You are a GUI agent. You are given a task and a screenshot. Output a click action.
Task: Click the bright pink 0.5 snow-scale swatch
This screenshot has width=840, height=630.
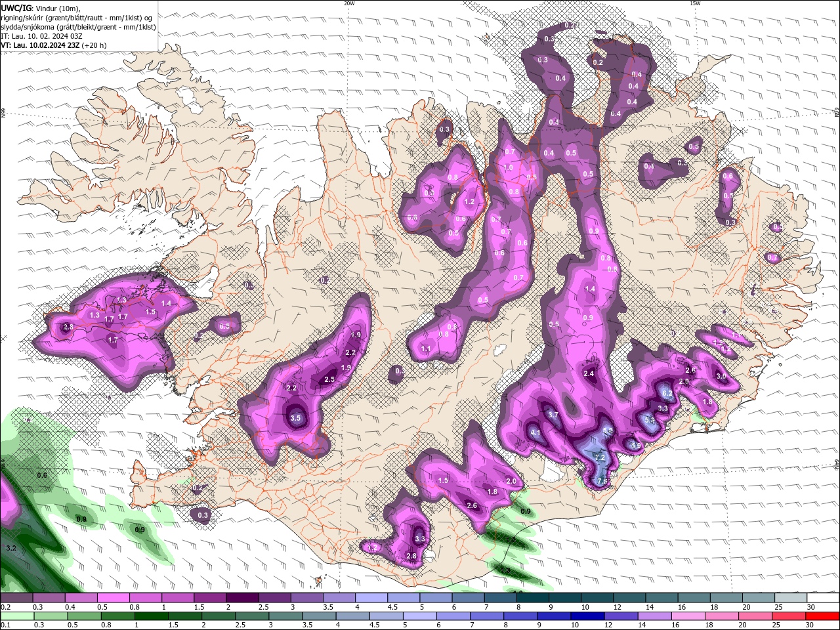click(113, 598)
